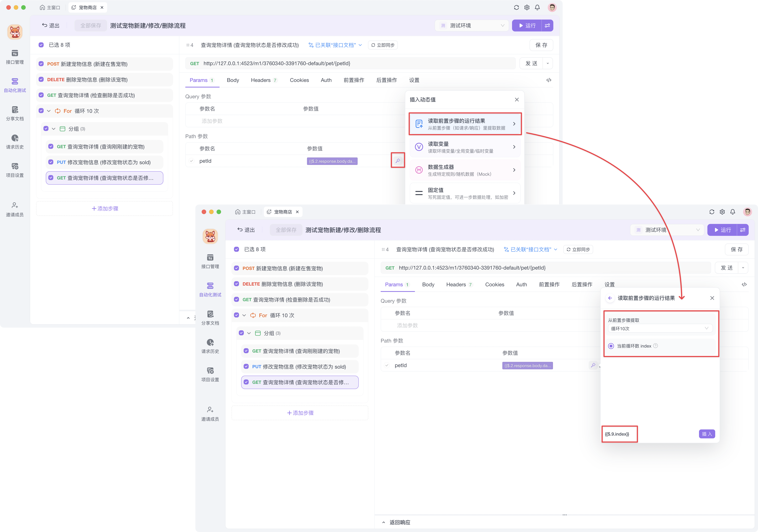Uncheck the POST 新建宠物信息 step checkbox
The width and height of the screenshot is (758, 532).
(x=41, y=64)
